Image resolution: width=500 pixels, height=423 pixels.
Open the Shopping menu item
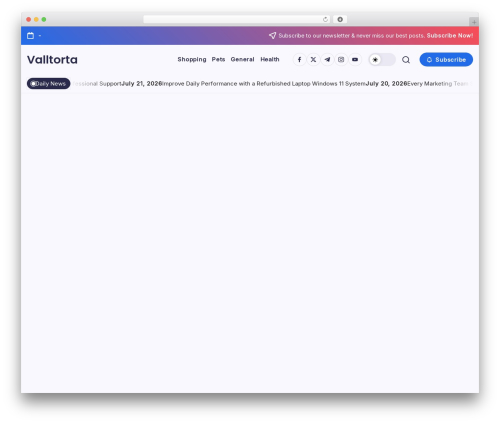coord(192,59)
